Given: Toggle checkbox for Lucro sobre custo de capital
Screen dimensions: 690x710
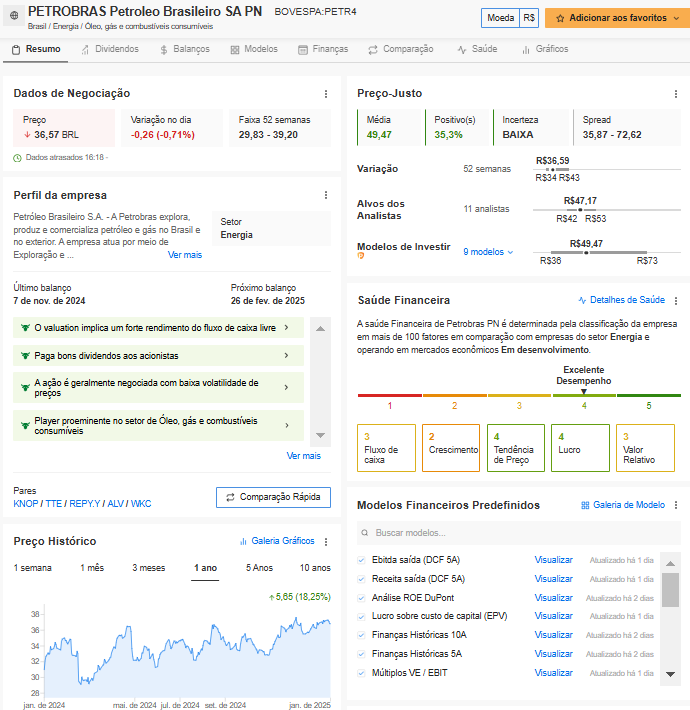Looking at the screenshot, I should tap(361, 617).
